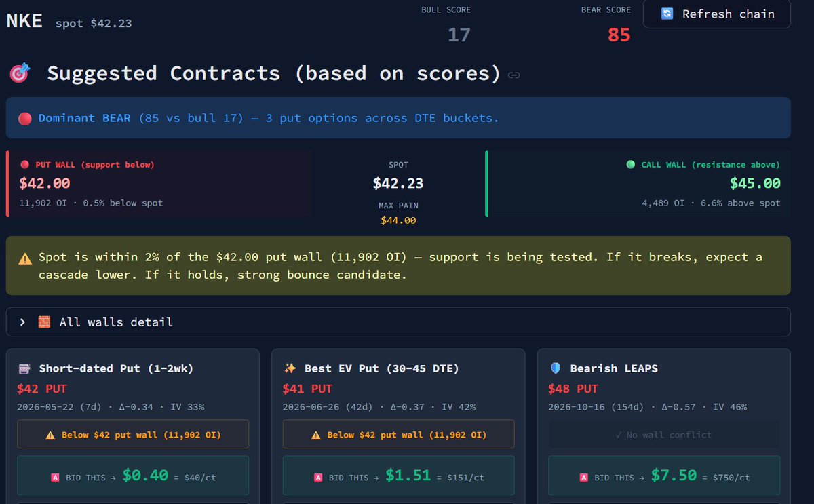The width and height of the screenshot is (814, 504).
Task: Click the brick wall icon
Action: pyautogui.click(x=44, y=322)
